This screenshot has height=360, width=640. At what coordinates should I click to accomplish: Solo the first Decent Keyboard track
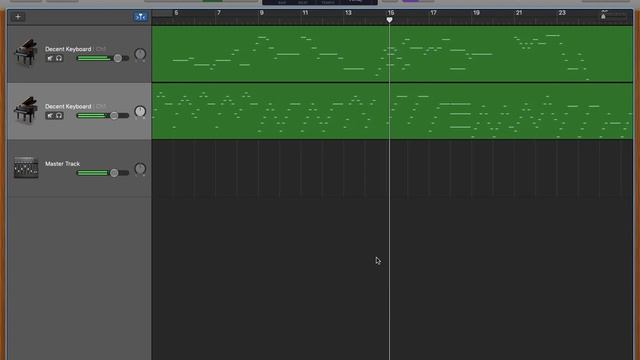[59, 58]
